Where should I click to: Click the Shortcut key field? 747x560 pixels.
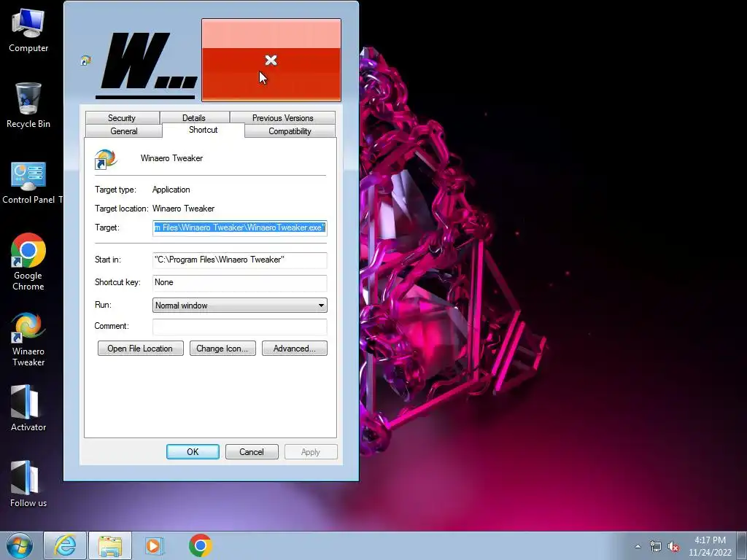click(x=239, y=283)
